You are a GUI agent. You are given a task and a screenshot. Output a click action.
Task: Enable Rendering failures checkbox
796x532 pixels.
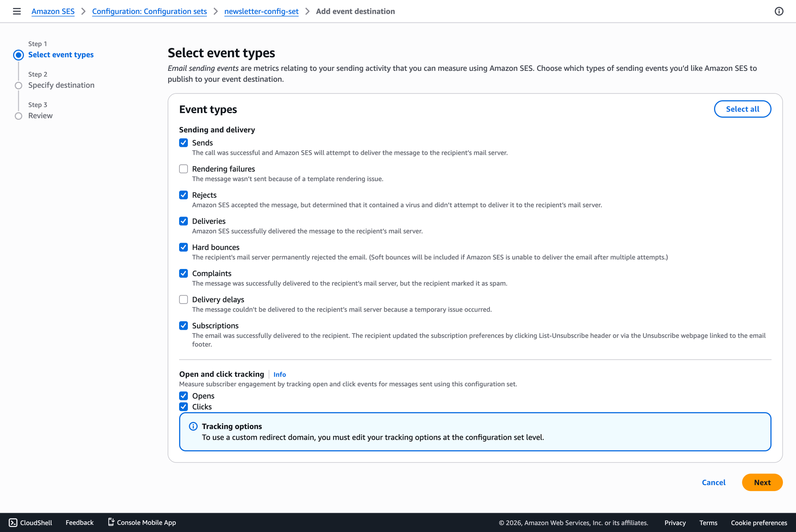click(183, 169)
